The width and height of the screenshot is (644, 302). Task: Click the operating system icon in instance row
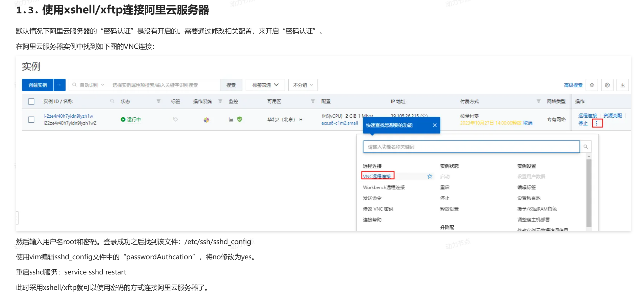206,120
